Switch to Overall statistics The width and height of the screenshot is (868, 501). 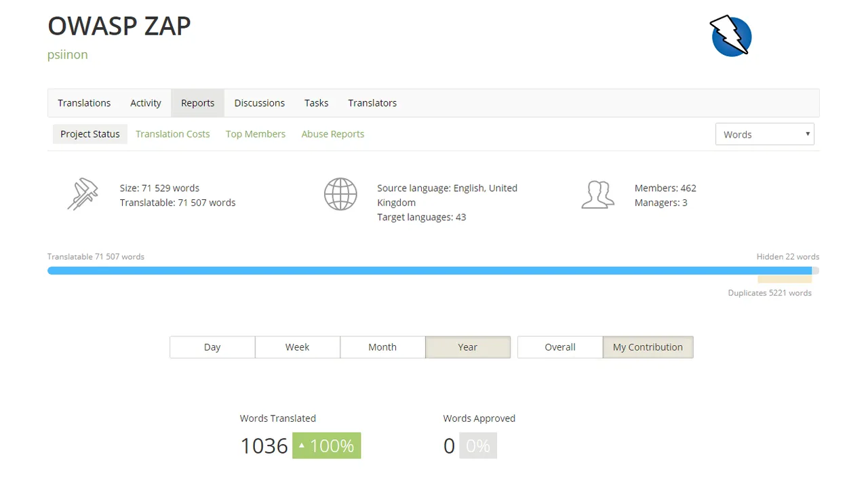(560, 347)
